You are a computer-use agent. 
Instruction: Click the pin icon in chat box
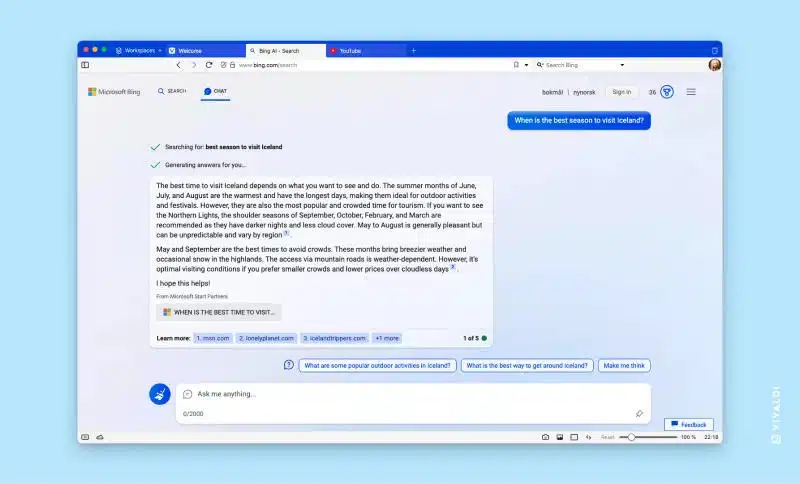(x=639, y=414)
